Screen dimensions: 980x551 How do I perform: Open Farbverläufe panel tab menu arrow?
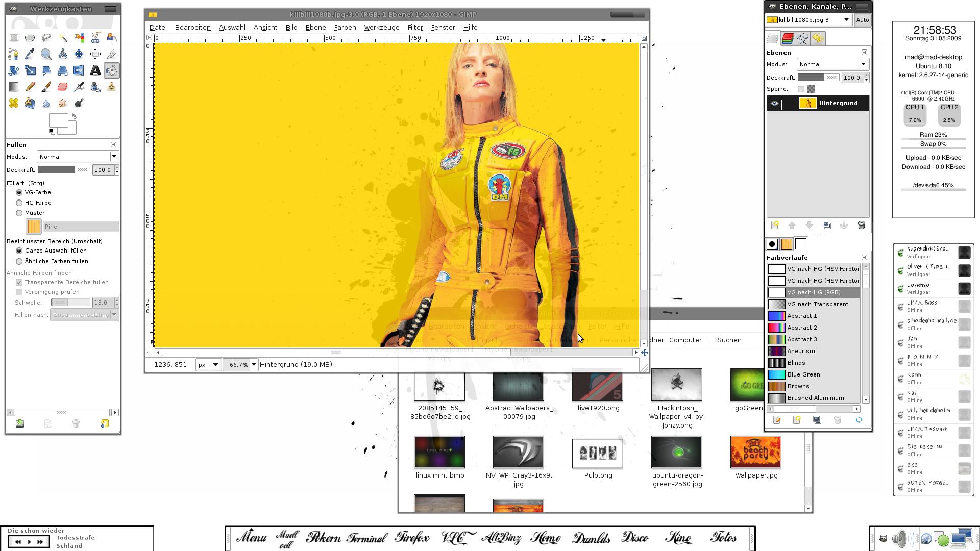point(864,258)
